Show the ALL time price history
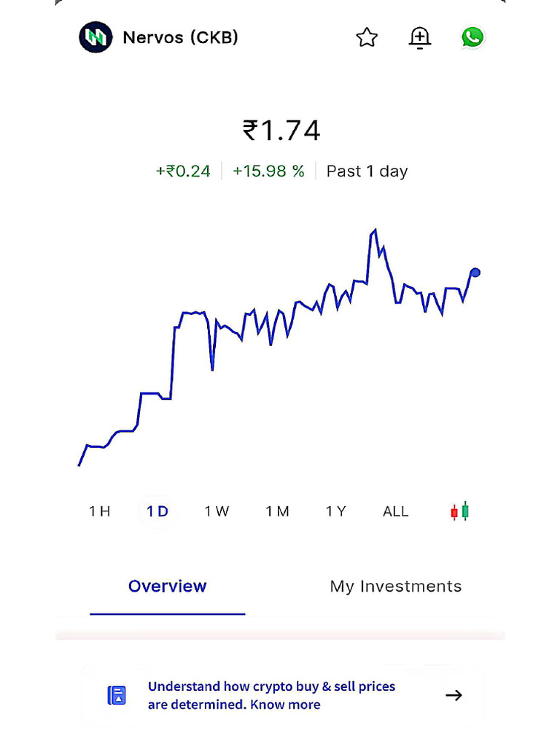 tap(396, 511)
